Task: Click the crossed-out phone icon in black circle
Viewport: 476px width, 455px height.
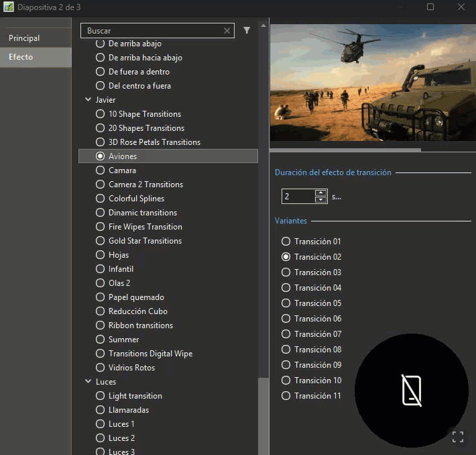Action: tap(411, 391)
